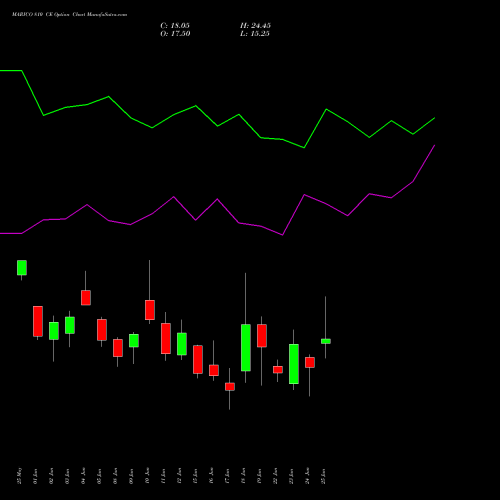
Task: Click the small red candlestick for 22 Jun
Action: click(278, 370)
